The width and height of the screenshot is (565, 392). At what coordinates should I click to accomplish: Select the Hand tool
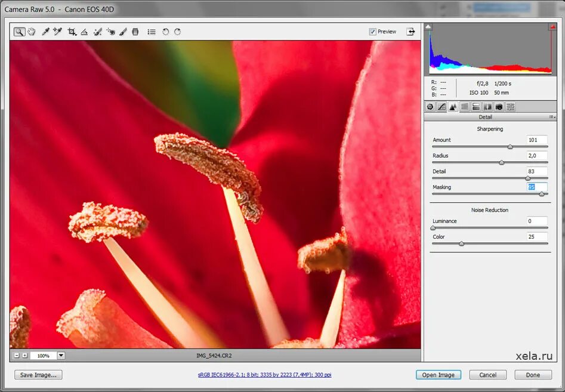(x=32, y=32)
